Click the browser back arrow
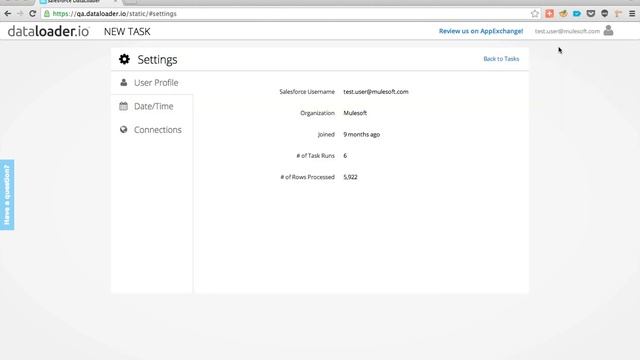Screen dimensions: 640x360 [7, 13]
